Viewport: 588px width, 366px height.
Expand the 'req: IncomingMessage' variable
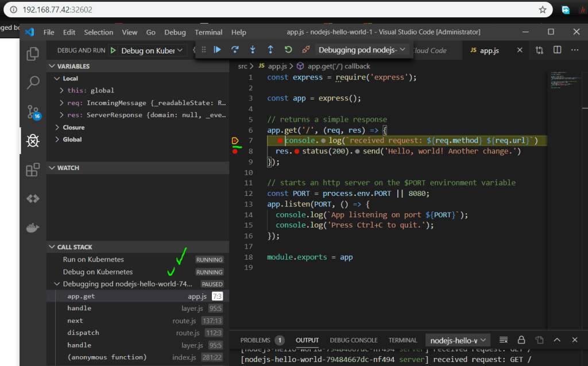62,103
